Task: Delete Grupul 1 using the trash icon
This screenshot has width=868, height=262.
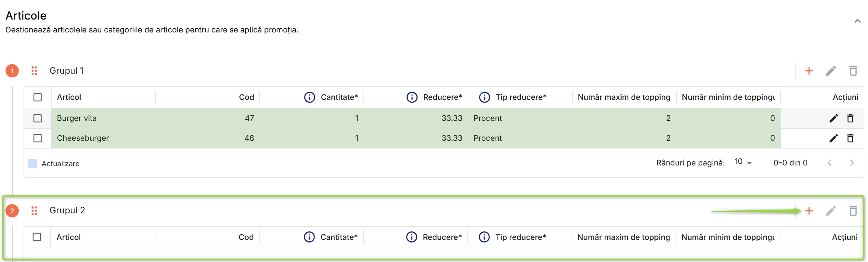Action: [x=853, y=71]
